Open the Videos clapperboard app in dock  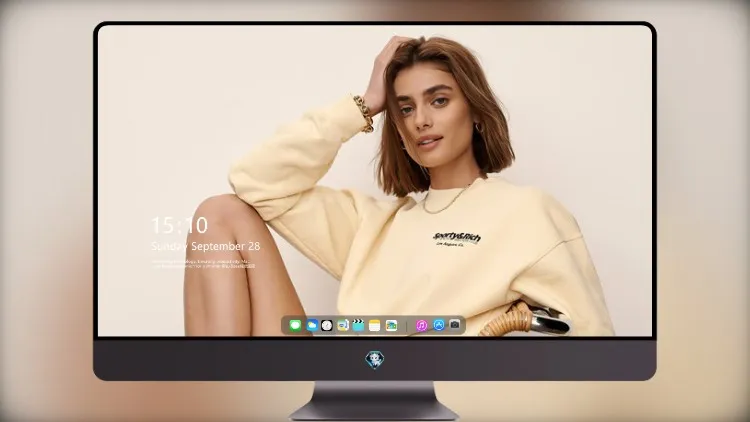coord(358,325)
